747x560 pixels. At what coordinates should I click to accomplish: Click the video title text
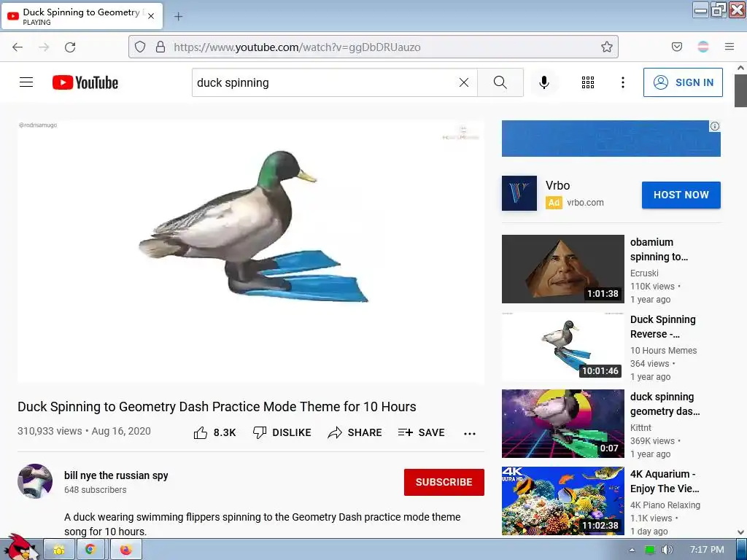click(217, 407)
